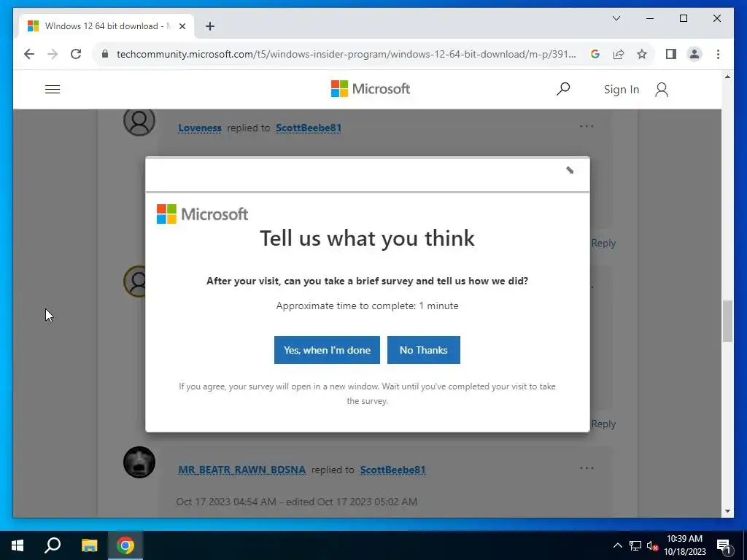Click Chrome forward navigation arrow
The image size is (747, 560).
53,54
